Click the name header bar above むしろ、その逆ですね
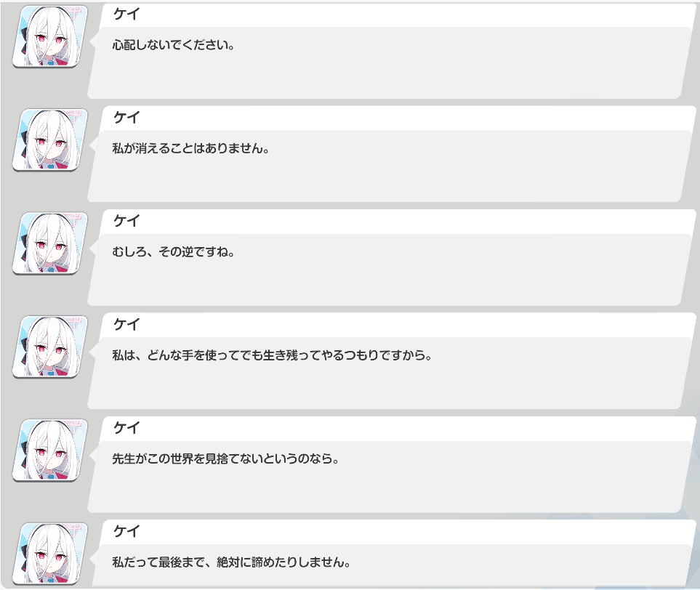The image size is (700, 590). (x=398, y=222)
